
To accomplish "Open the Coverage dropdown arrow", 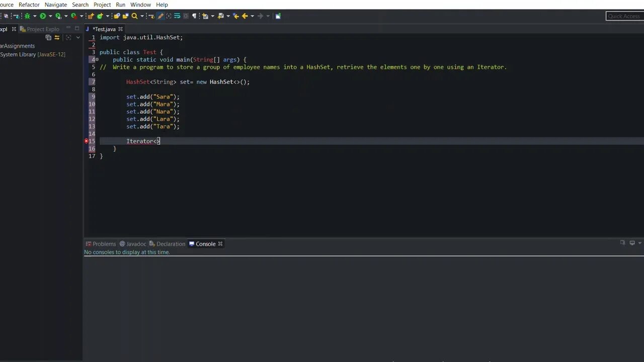I will (66, 16).
